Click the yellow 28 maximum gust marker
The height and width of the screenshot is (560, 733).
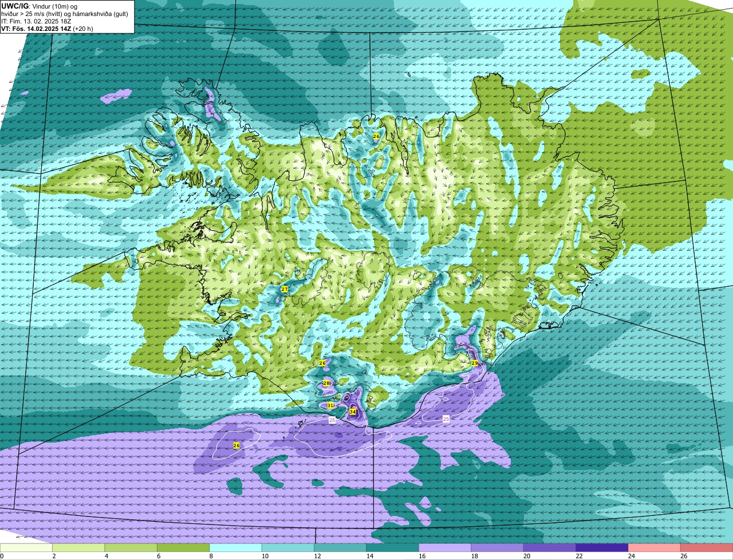point(326,383)
